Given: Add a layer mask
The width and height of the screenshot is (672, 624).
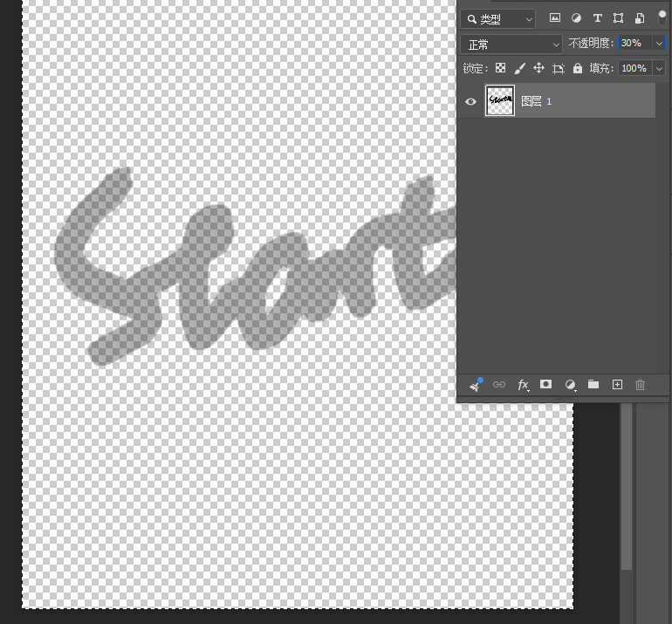Looking at the screenshot, I should tap(545, 384).
